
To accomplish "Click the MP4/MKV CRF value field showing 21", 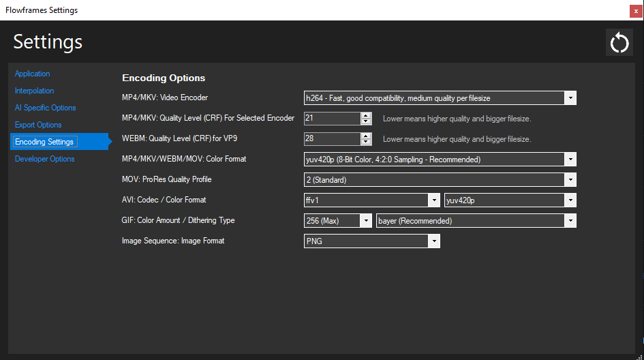I will [x=333, y=119].
